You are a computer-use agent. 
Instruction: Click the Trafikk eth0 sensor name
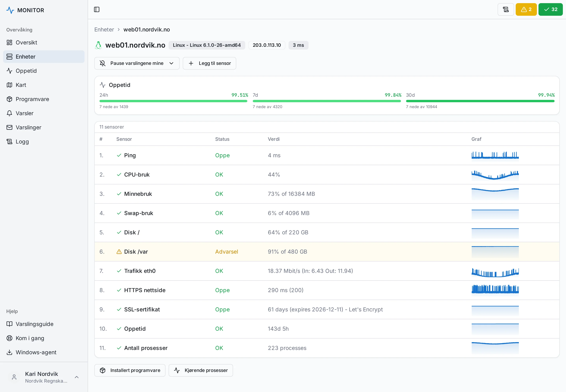click(x=140, y=271)
